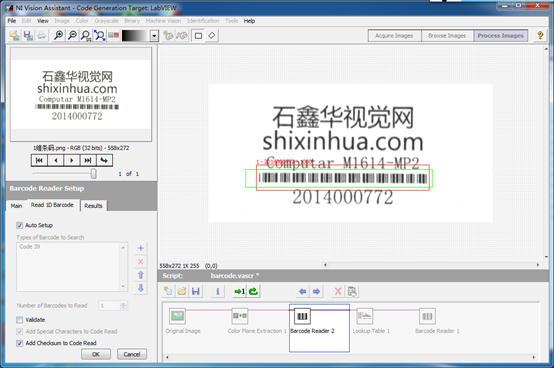Click the grayscale palette gradient swatch
The image size is (554, 368).
tap(135, 36)
